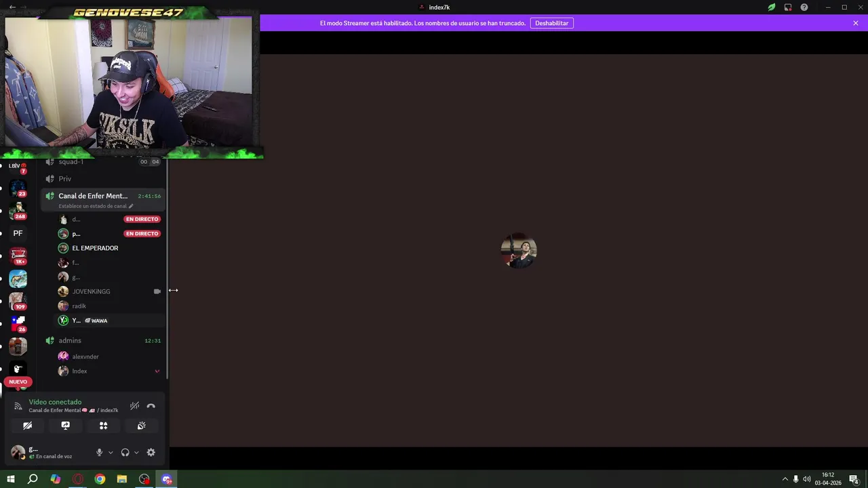868x488 pixels.
Task: Open headphone output options arrow
Action: click(x=136, y=452)
